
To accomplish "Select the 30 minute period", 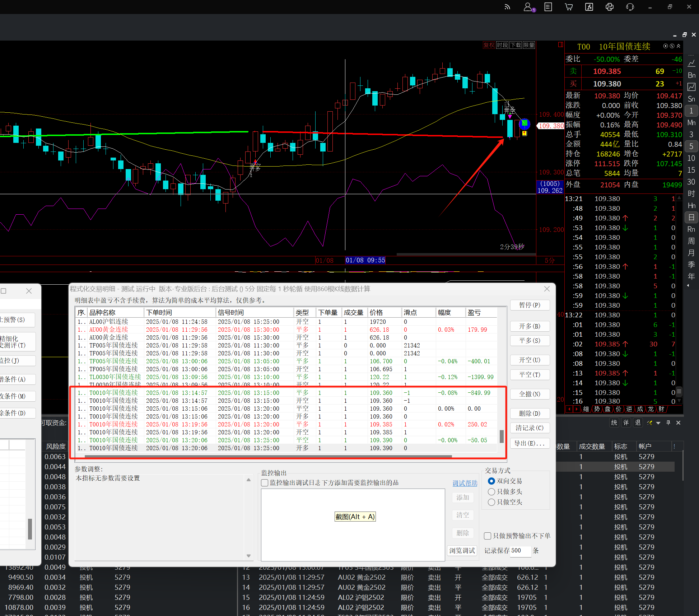I will point(691,182).
